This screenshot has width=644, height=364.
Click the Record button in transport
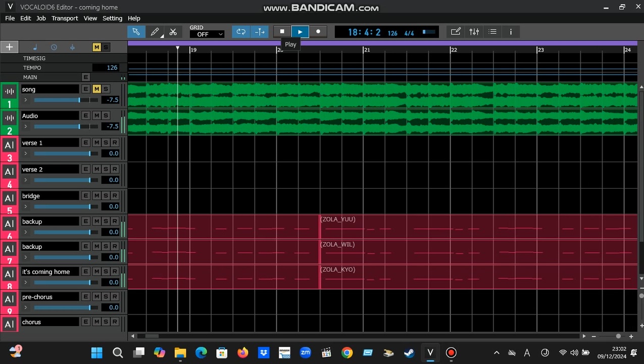(318, 32)
